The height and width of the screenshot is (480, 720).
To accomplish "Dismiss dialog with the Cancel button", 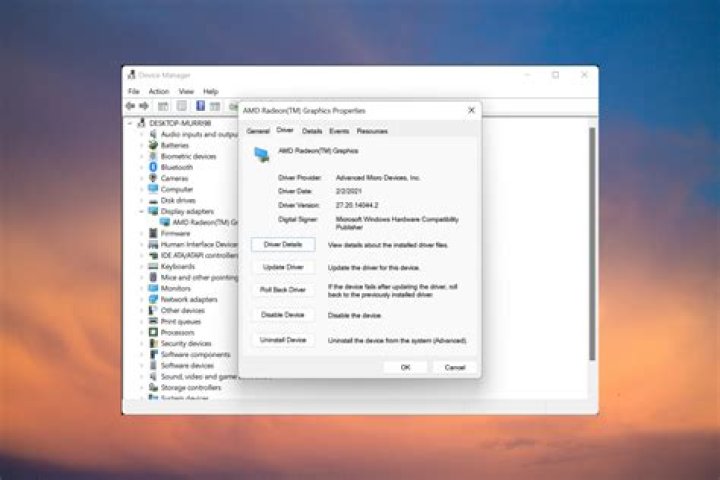I will (x=455, y=367).
